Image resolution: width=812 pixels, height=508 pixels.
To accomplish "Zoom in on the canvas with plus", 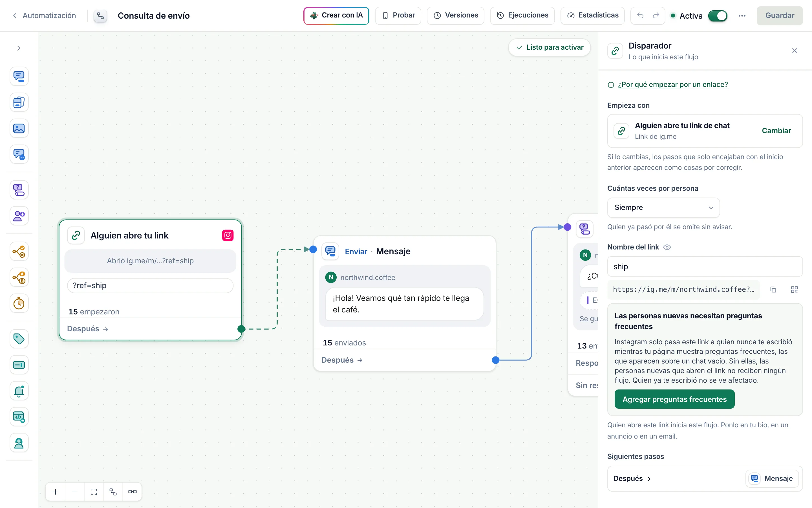I will 56,492.
